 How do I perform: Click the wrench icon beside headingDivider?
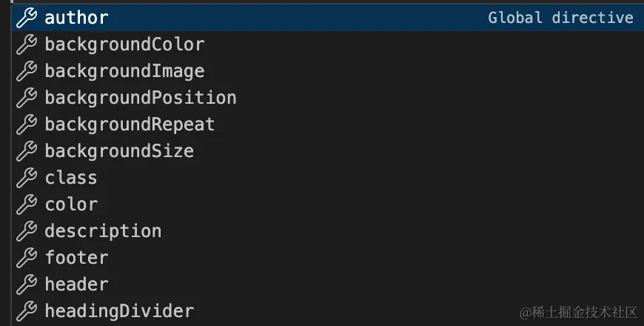[26, 311]
